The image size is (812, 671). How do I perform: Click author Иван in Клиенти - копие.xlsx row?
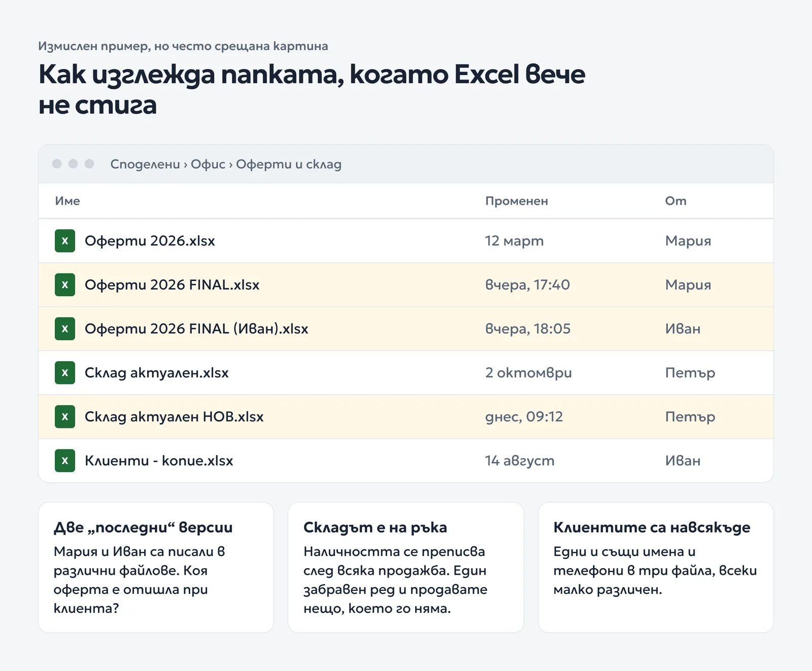coord(683,461)
